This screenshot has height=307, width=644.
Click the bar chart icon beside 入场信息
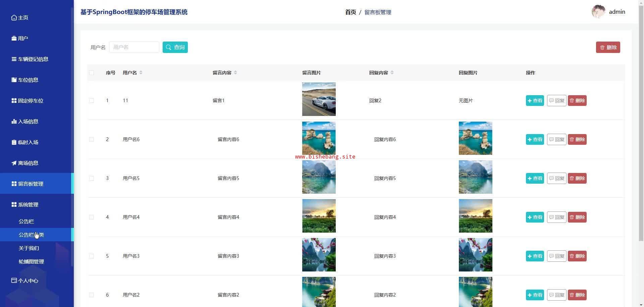coord(14,121)
